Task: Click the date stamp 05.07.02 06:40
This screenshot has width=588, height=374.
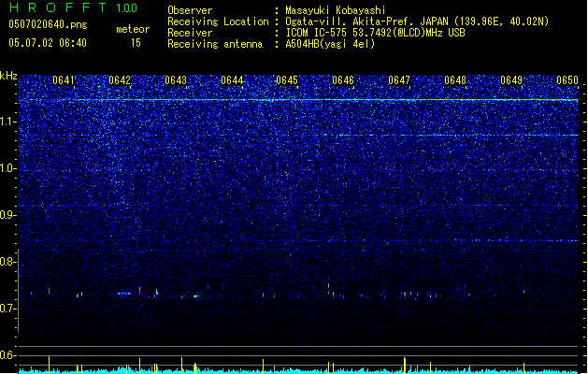Action: [x=48, y=43]
